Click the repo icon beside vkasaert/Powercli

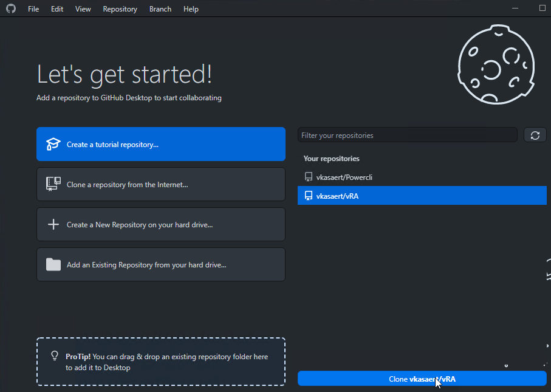coord(309,177)
